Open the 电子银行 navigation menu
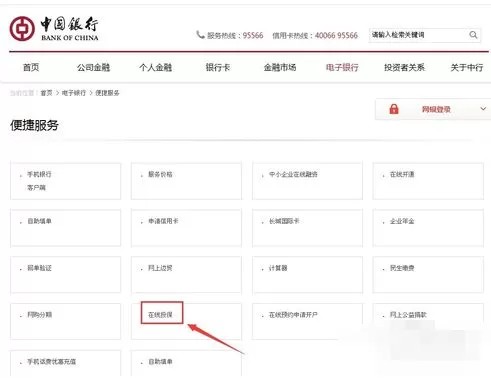Viewport: 491px width, 378px height. coord(342,67)
